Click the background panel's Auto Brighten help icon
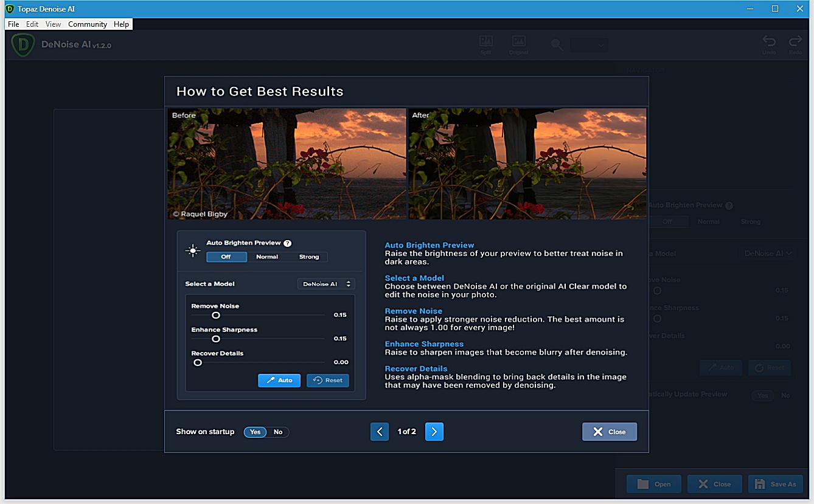The height and width of the screenshot is (504, 814). click(x=729, y=206)
